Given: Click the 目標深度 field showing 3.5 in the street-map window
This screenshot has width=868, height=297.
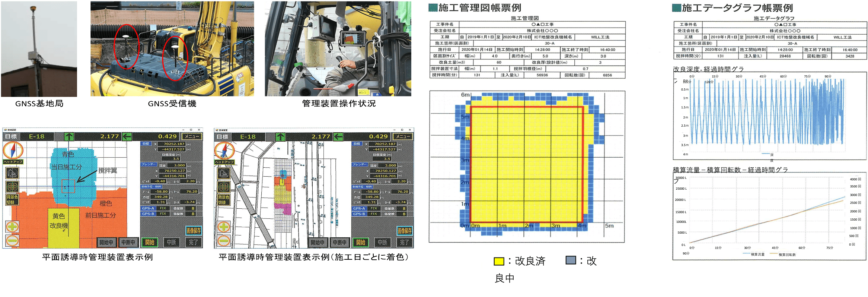Looking at the screenshot, I should (387, 159).
